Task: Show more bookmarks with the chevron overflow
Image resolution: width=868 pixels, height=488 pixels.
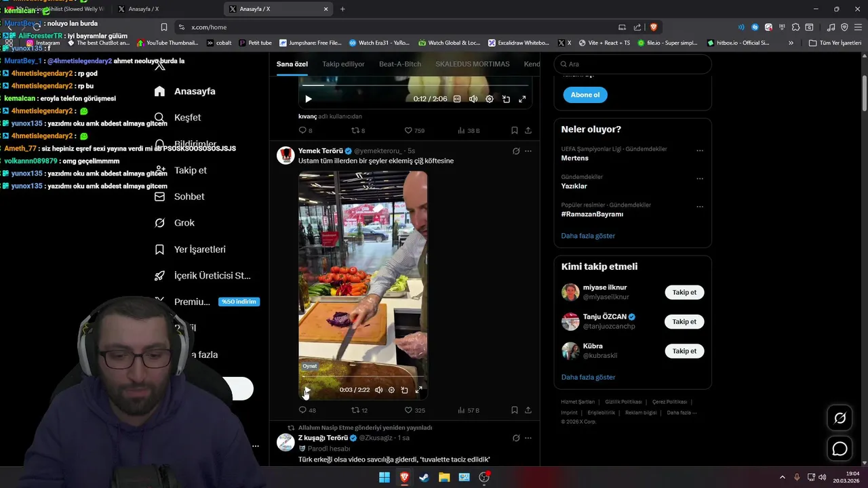Action: (x=791, y=43)
